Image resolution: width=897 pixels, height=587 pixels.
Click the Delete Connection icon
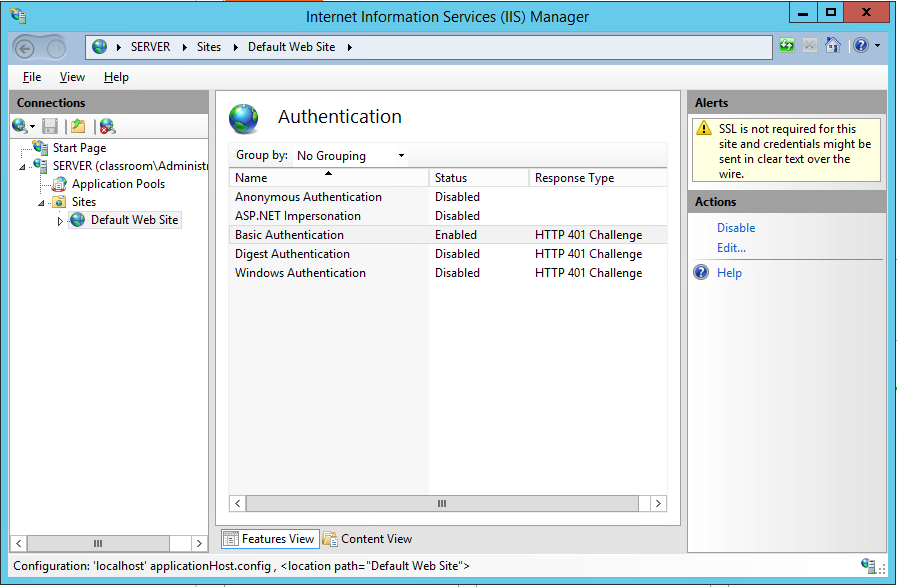[107, 126]
